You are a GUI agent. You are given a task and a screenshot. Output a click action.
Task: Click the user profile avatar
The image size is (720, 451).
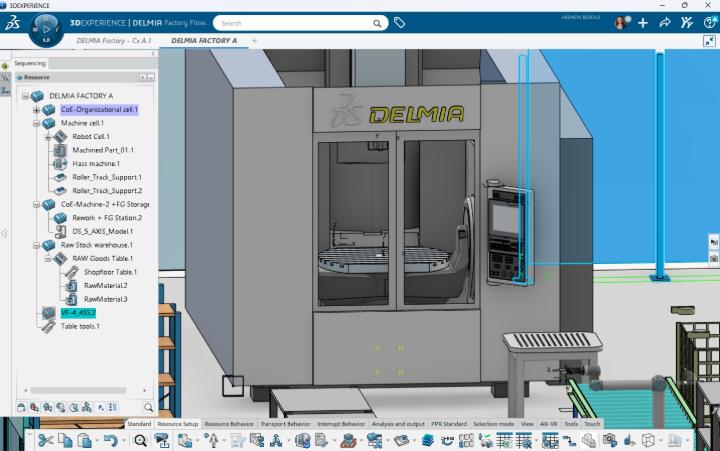point(621,22)
